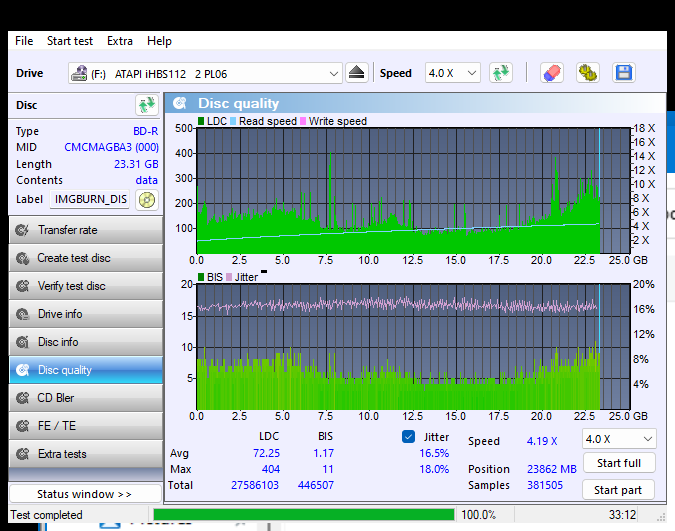Open the toolbar Speed 4.0 X dropdown
The height and width of the screenshot is (531, 675).
[452, 73]
